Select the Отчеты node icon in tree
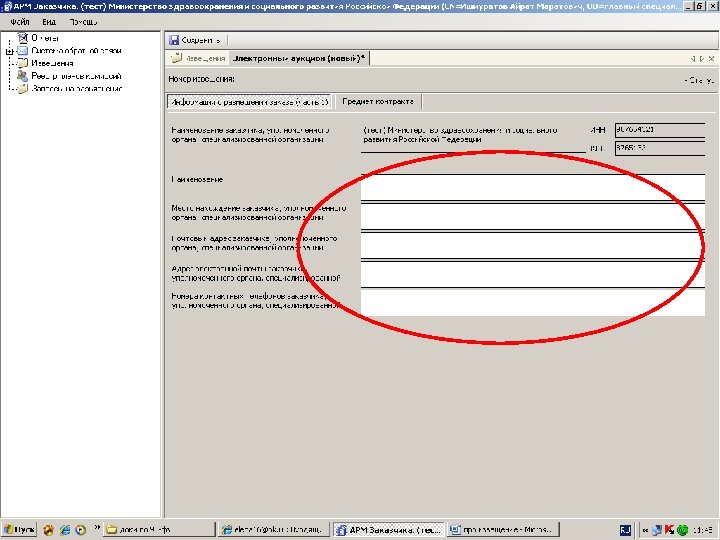The image size is (720, 540). point(22,38)
